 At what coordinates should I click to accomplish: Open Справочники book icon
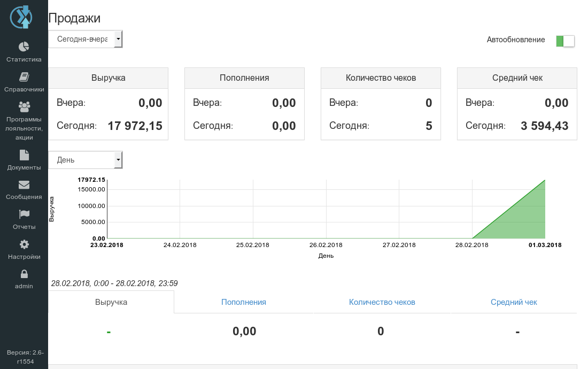tap(24, 77)
